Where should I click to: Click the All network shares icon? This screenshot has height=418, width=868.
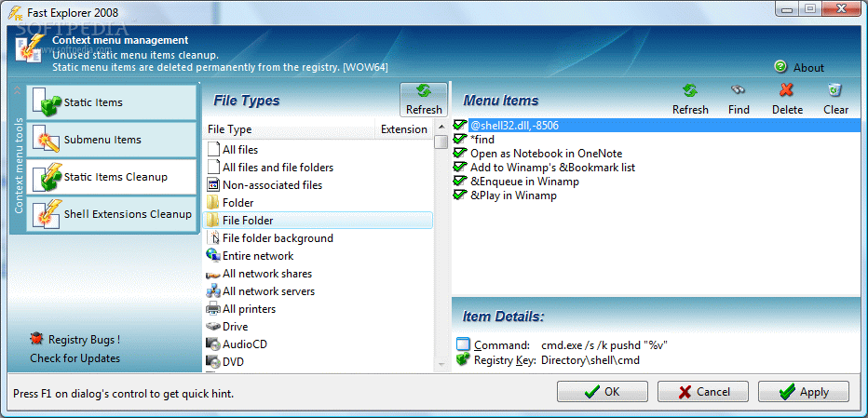tap(213, 274)
